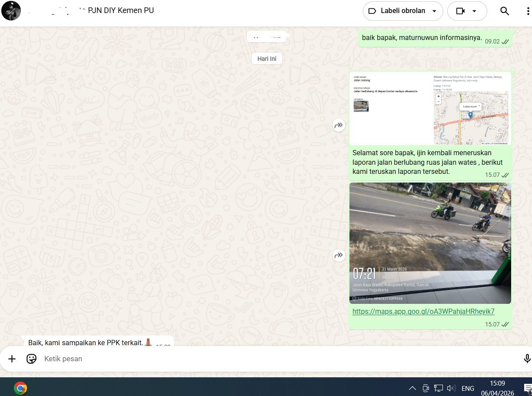Open the volume control in tray

coord(451,388)
